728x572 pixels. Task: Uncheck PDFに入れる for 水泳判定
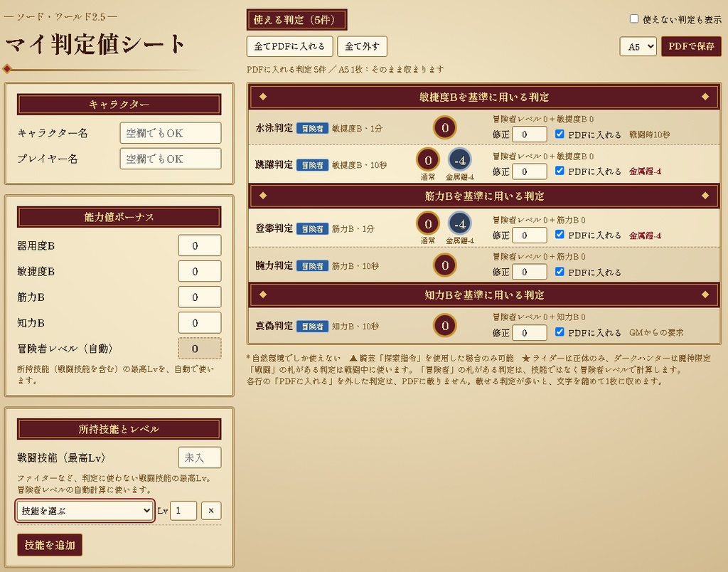[560, 134]
